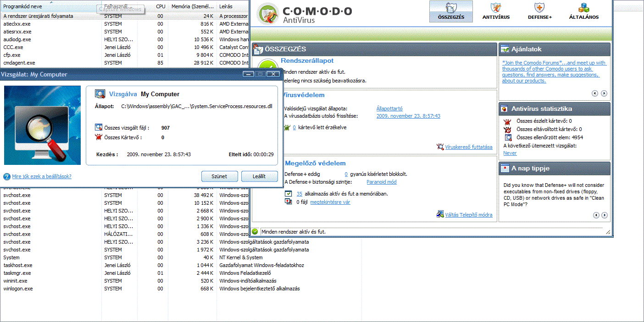The height and width of the screenshot is (322, 644).
Task: Click the green bug icon beside kártevő count
Action: click(288, 128)
